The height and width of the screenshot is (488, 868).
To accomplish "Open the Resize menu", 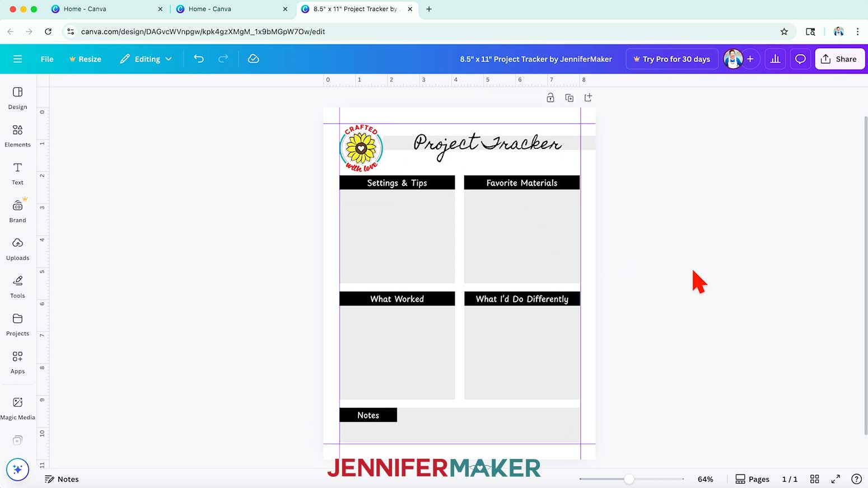I will (85, 59).
